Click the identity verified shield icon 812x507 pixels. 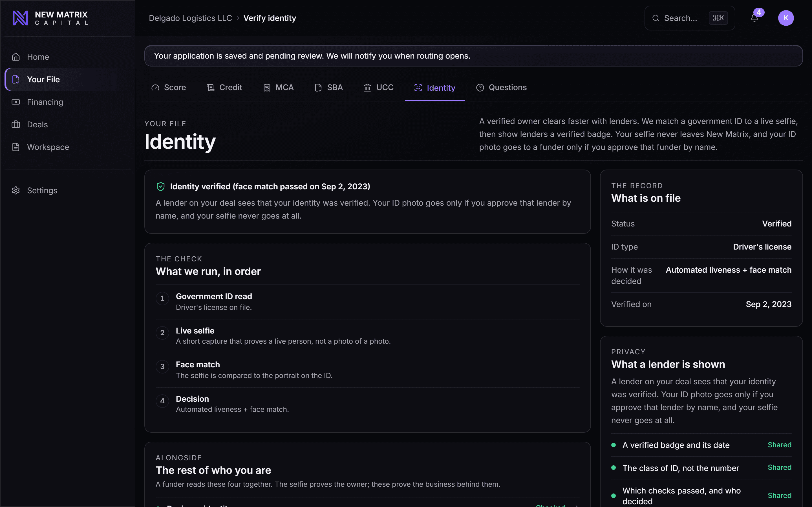click(161, 186)
